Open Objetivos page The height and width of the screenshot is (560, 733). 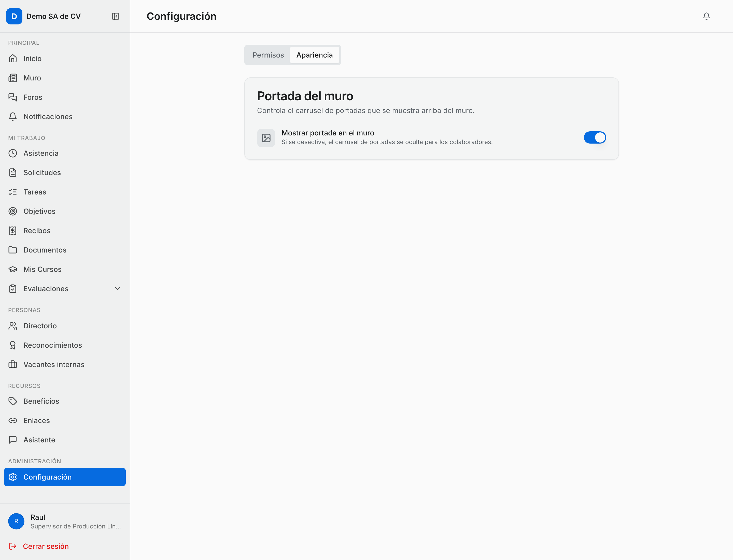65,211
